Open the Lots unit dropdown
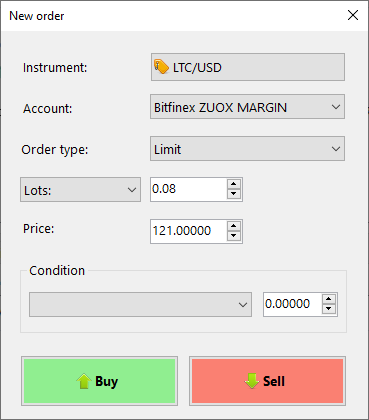369x420 pixels. coord(80,190)
